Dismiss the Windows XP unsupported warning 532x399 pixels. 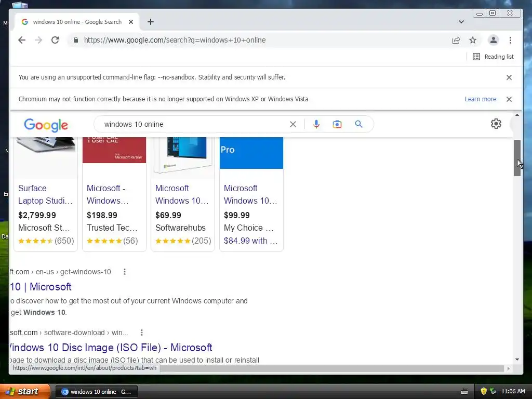point(509,99)
